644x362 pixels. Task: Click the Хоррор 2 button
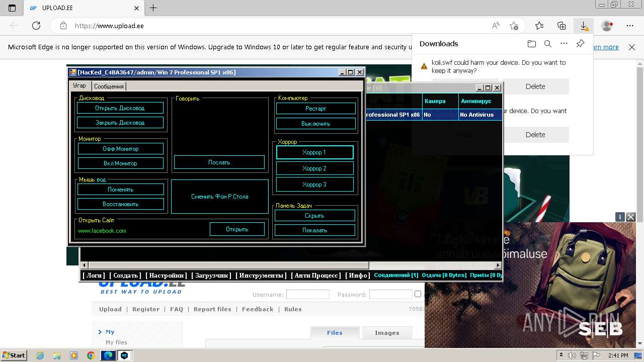(x=315, y=168)
